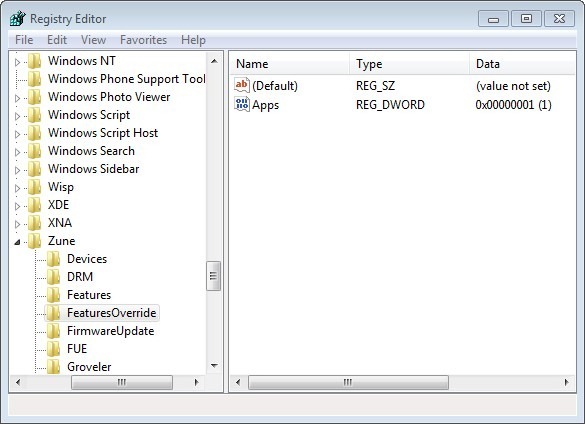This screenshot has width=585, height=424.
Task: Click the Windows Phone Support Tool folder icon
Action: click(x=35, y=79)
